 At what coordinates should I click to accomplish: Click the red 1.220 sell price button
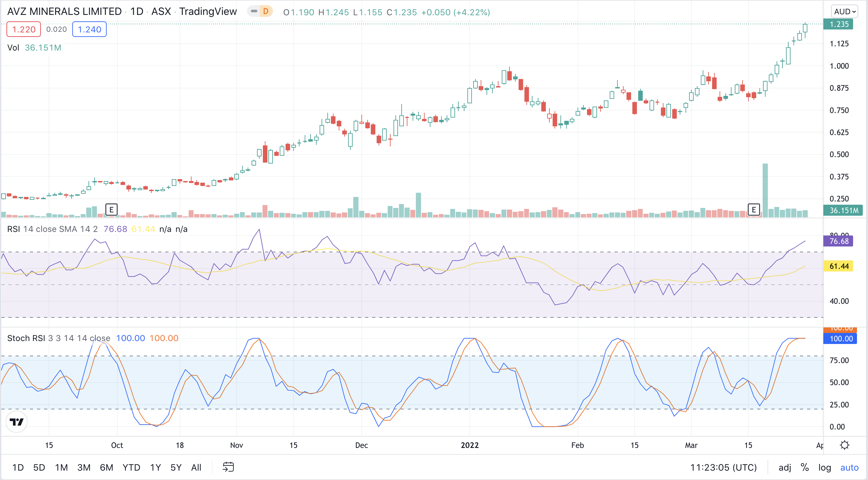point(24,29)
